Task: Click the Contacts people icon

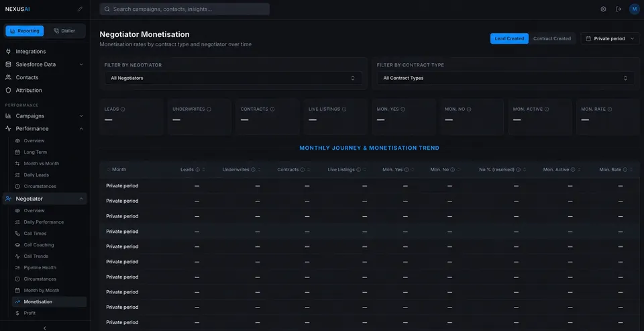Action: tap(8, 77)
